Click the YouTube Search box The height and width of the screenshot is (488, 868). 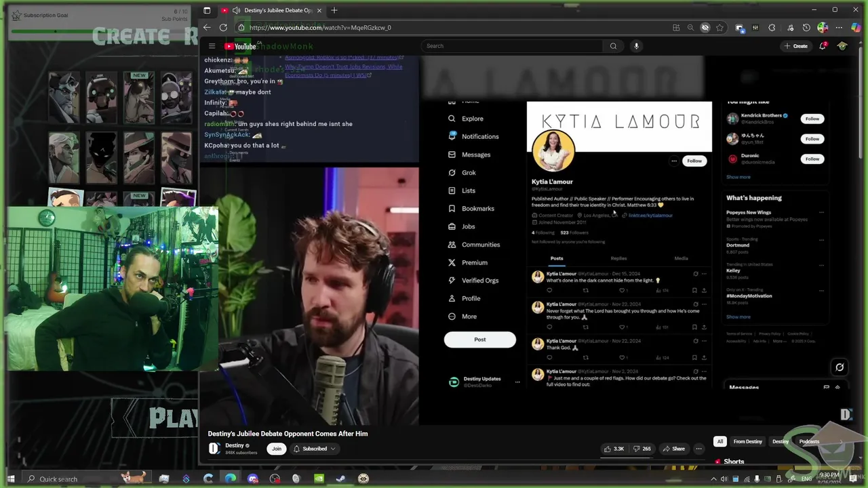coord(512,46)
